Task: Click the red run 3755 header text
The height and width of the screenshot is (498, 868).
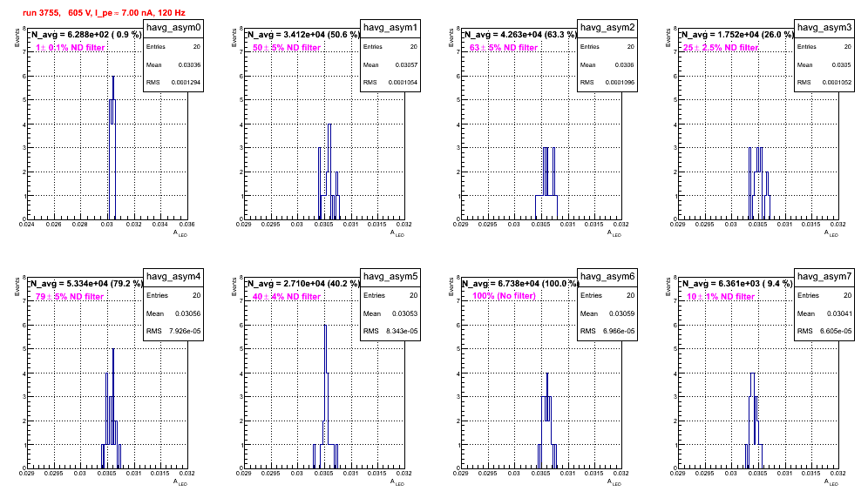Action: pyautogui.click(x=104, y=13)
